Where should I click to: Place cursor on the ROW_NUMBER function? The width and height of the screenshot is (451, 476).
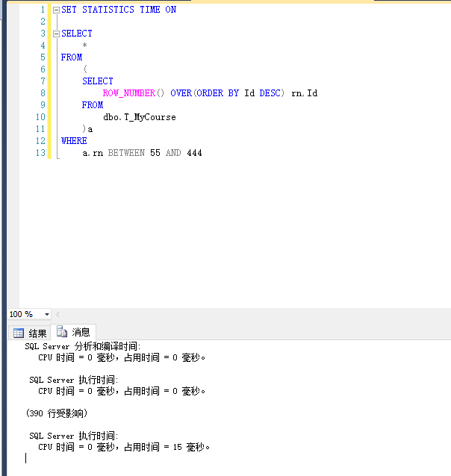click(128, 93)
